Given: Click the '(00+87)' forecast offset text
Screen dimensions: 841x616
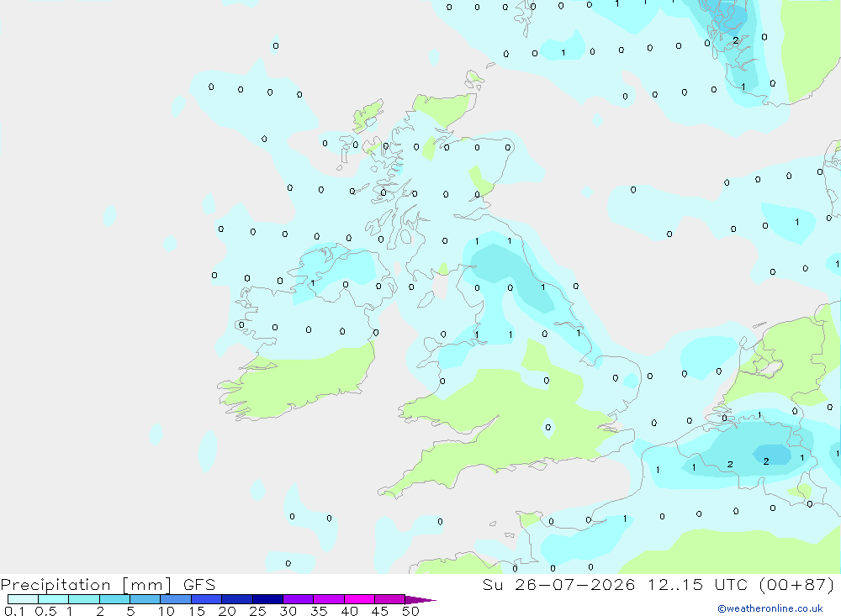Looking at the screenshot, I should tap(797, 585).
